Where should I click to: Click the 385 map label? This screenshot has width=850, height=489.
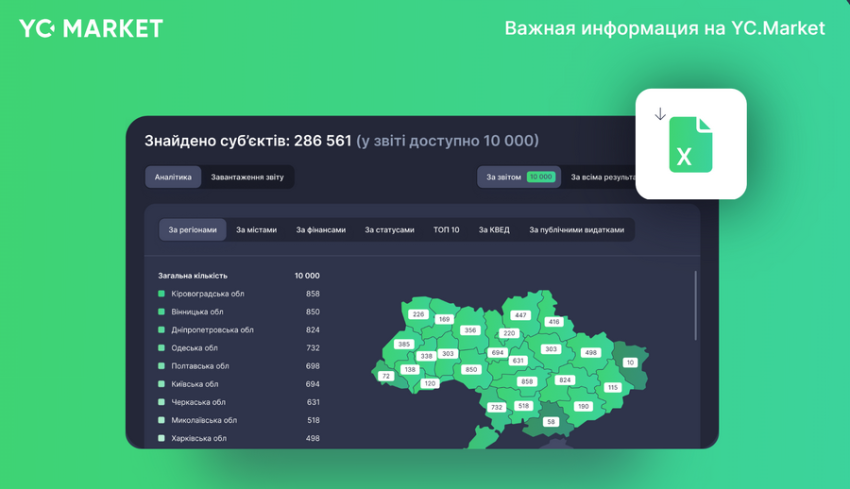(404, 344)
